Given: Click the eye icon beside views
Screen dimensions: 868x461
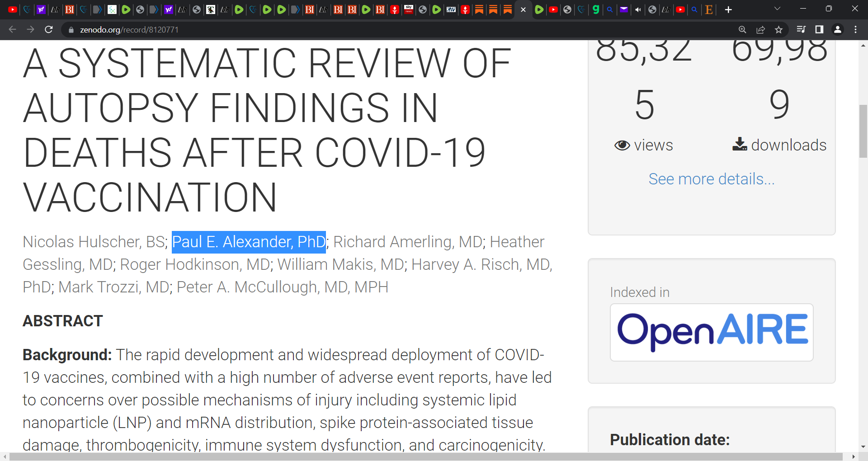Looking at the screenshot, I should tap(622, 145).
